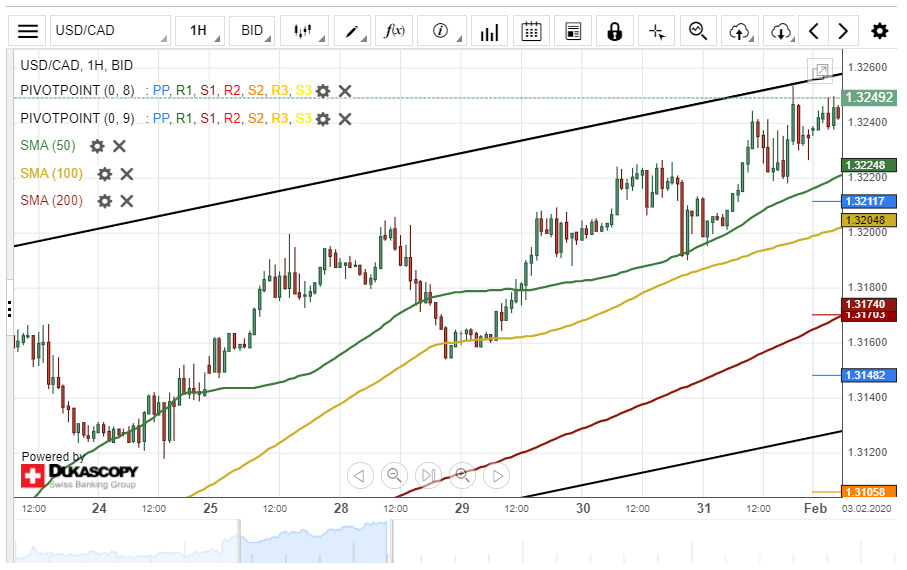Click orange price tag 1.31058
The height and width of the screenshot is (570, 907).
[869, 492]
